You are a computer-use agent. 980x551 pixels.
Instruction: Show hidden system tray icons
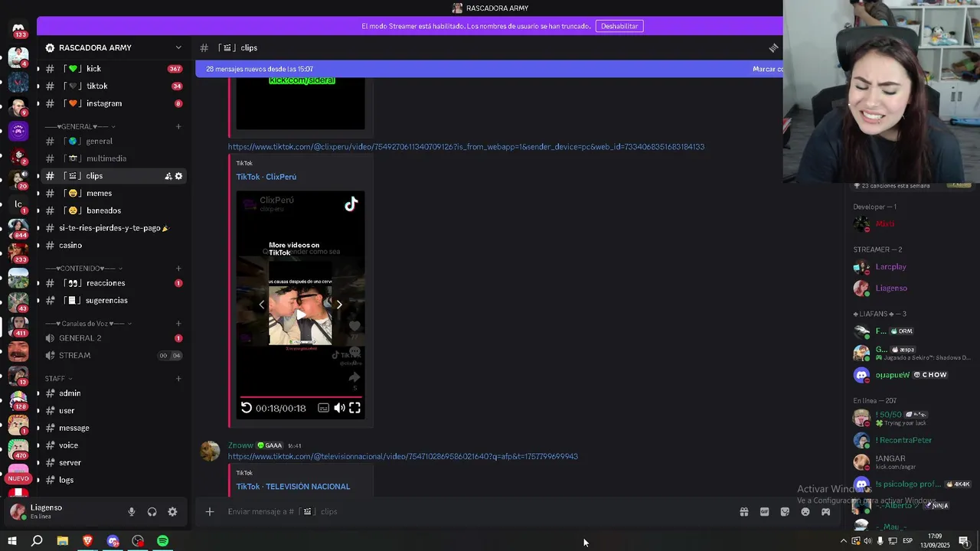click(x=844, y=541)
